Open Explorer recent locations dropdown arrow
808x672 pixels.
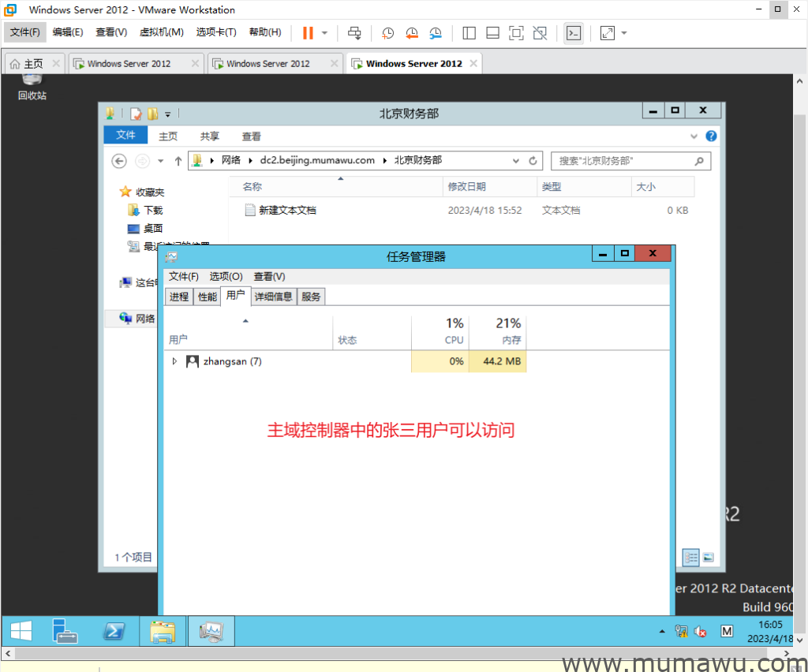[160, 161]
